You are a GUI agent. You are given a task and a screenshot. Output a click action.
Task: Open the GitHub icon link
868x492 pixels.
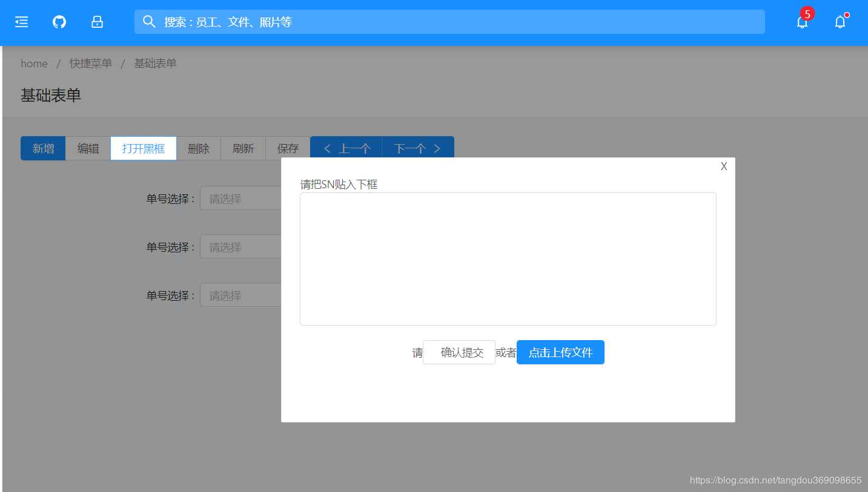point(59,22)
